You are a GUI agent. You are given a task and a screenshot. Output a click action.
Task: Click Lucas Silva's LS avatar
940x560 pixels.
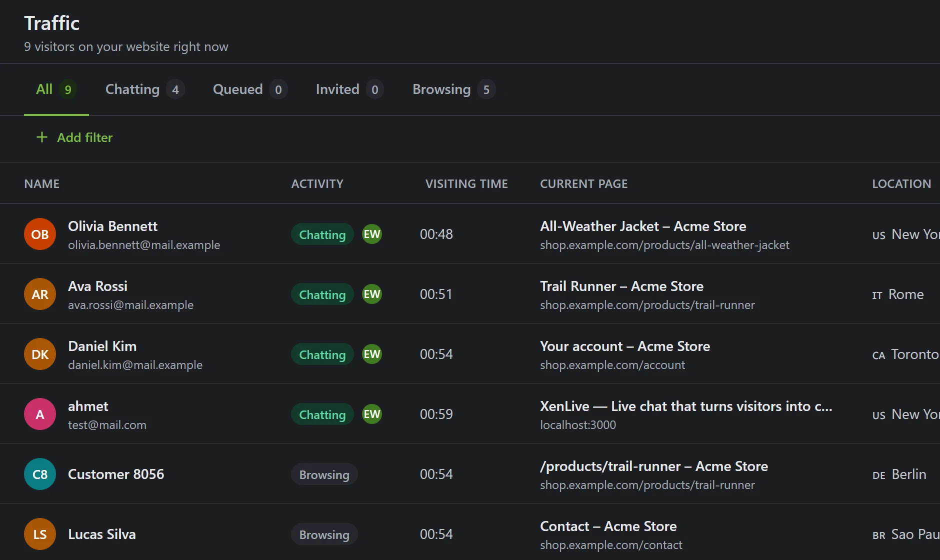pyautogui.click(x=40, y=534)
